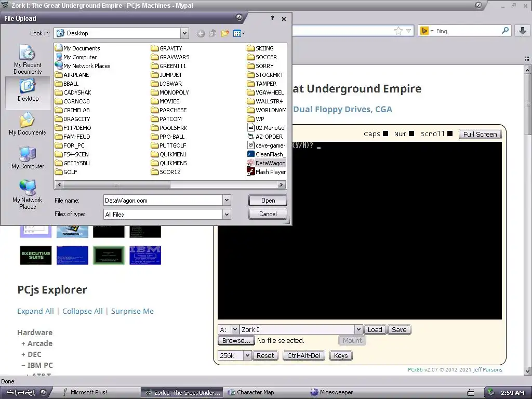Collapse the IBM PC tree item

tap(37, 365)
